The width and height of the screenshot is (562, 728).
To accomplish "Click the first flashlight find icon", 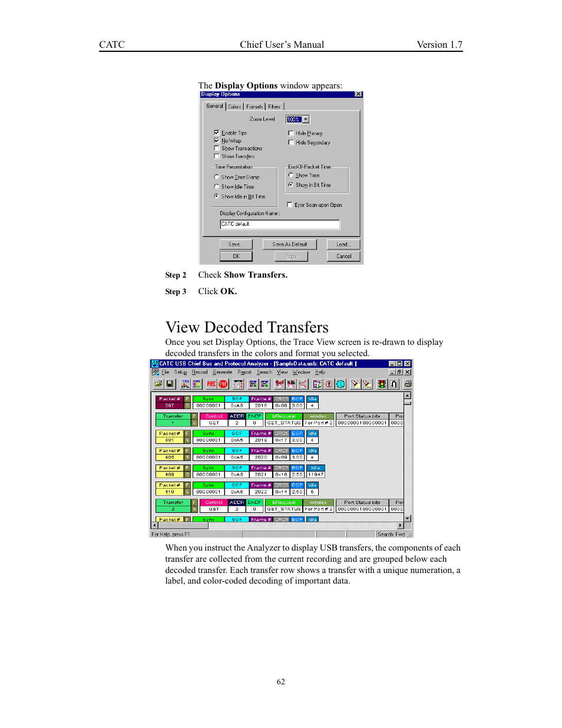I will coord(355,384).
